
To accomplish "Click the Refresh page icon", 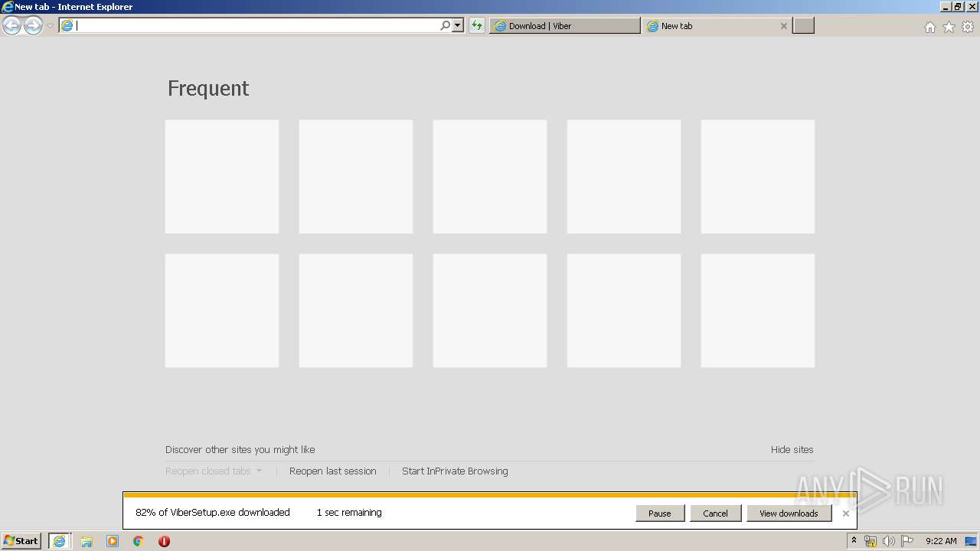I will pyautogui.click(x=477, y=25).
